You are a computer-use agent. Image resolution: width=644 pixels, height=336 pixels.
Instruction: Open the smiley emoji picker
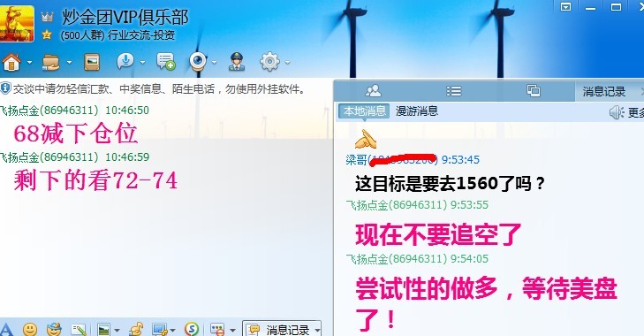[x=29, y=330]
